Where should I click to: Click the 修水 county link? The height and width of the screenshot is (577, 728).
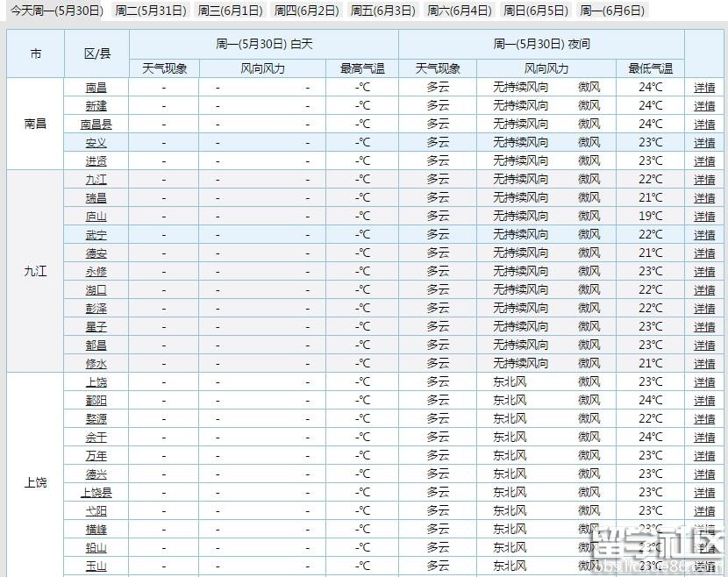click(x=96, y=363)
